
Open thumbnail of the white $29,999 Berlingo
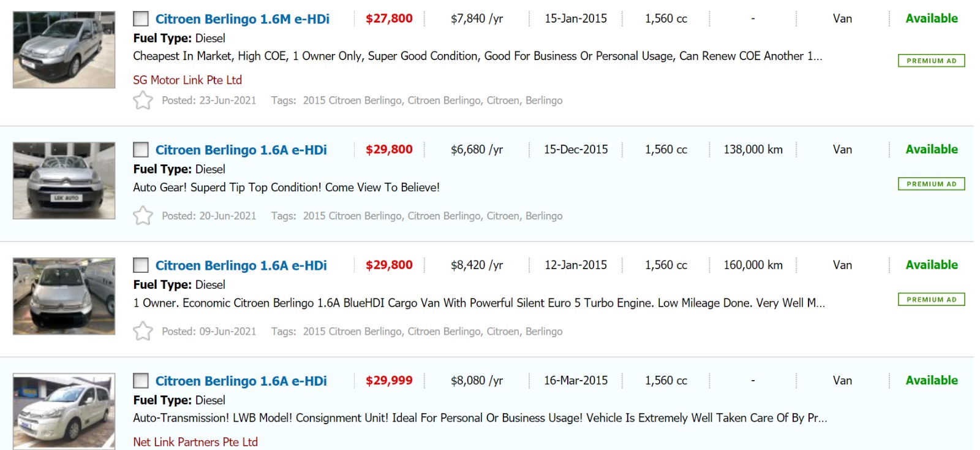(x=64, y=411)
